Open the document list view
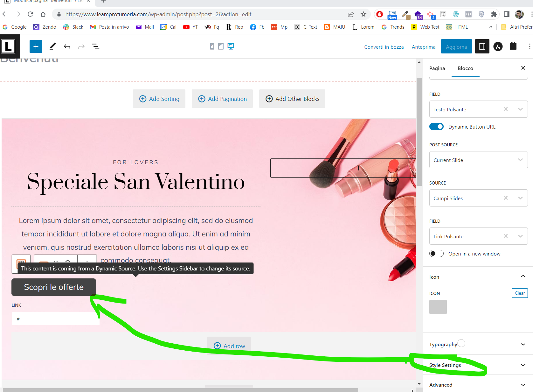The image size is (533, 392). [x=96, y=46]
